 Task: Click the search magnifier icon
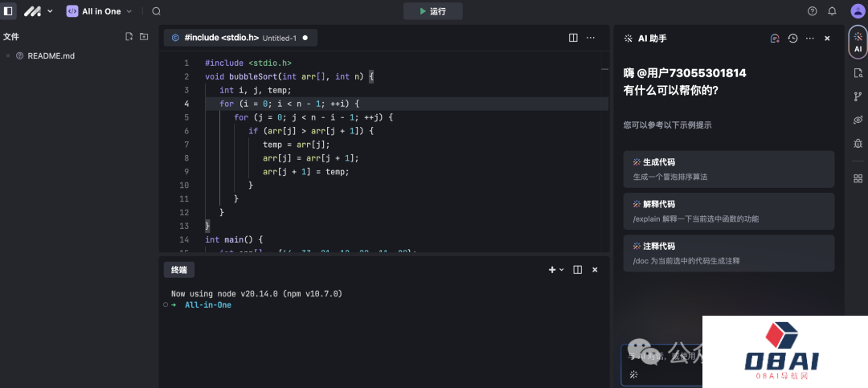pos(156,11)
